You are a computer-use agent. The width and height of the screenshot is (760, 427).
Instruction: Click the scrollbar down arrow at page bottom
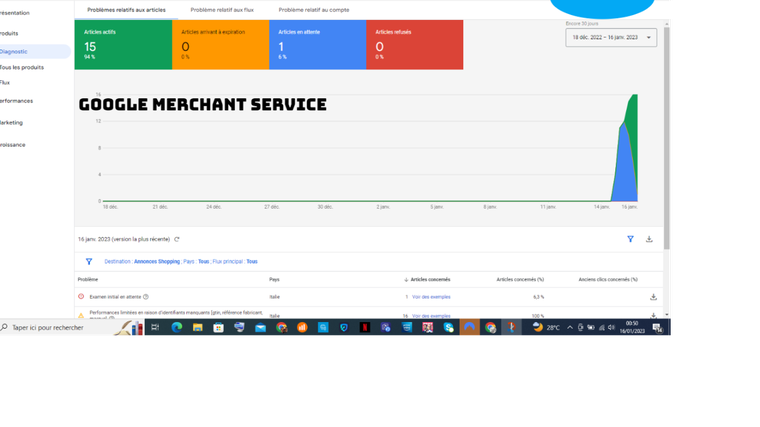pyautogui.click(x=666, y=315)
